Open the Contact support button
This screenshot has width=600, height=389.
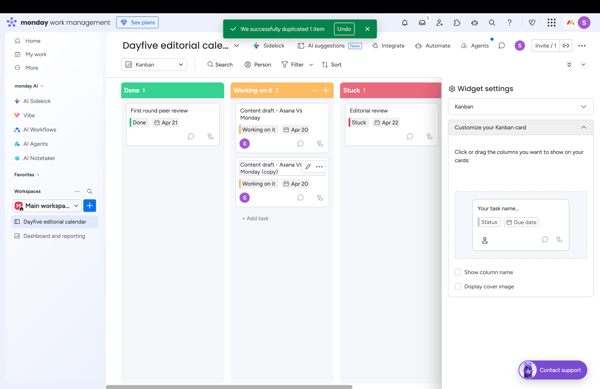[x=553, y=370]
